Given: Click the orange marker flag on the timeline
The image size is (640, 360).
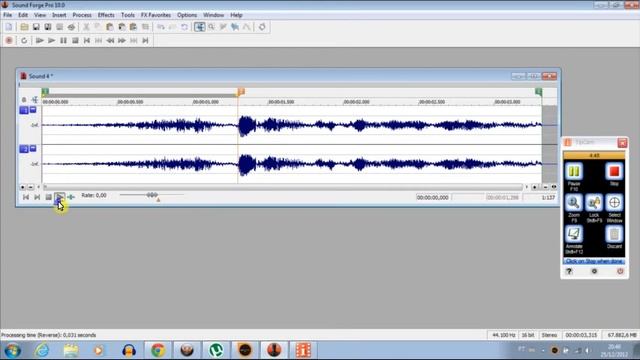Looking at the screenshot, I should pyautogui.click(x=241, y=91).
